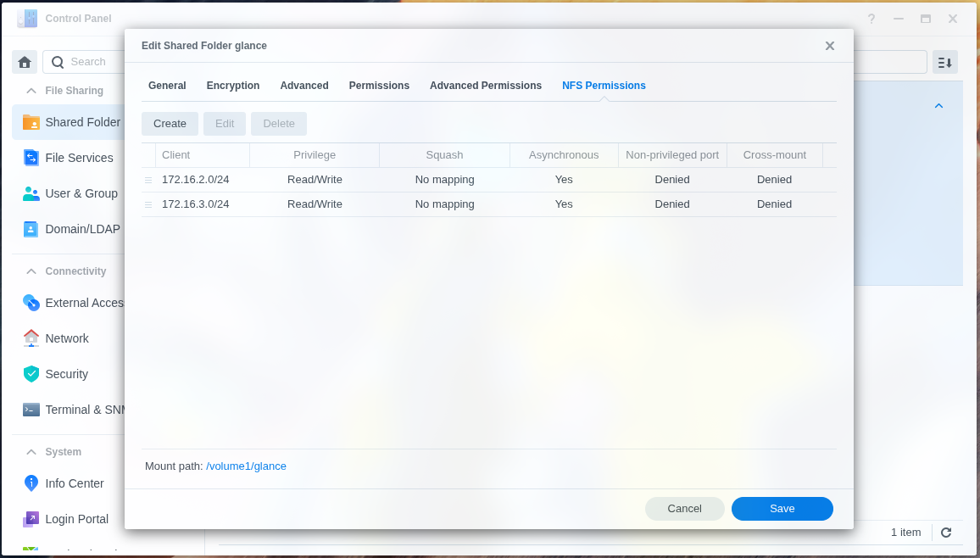Image resolution: width=980 pixels, height=558 pixels.
Task: Open the Shared Folder sidebar entry
Action: 69,122
